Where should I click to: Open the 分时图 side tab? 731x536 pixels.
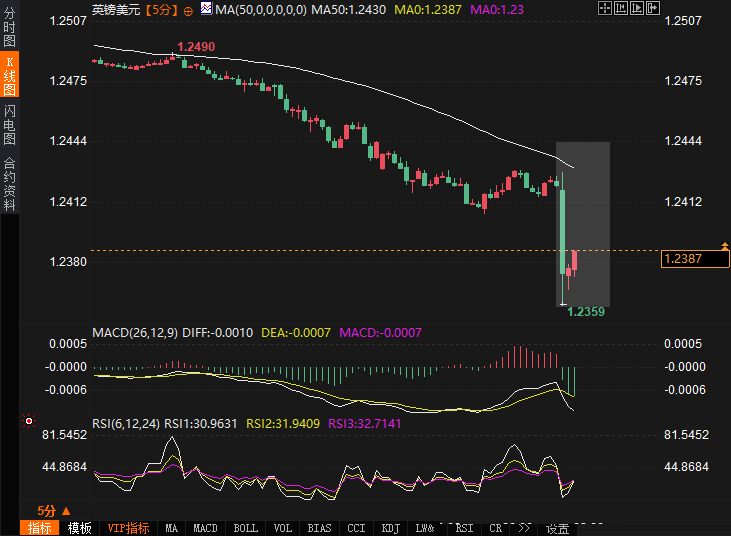coord(9,26)
